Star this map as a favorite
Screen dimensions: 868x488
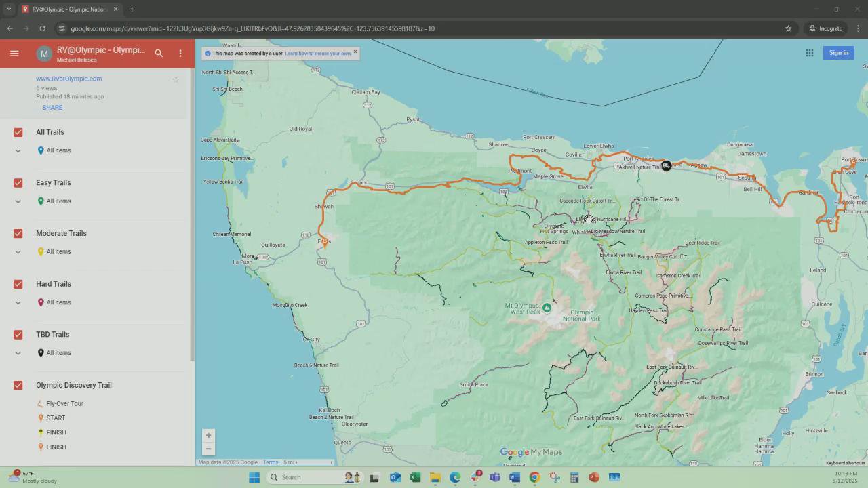point(176,79)
